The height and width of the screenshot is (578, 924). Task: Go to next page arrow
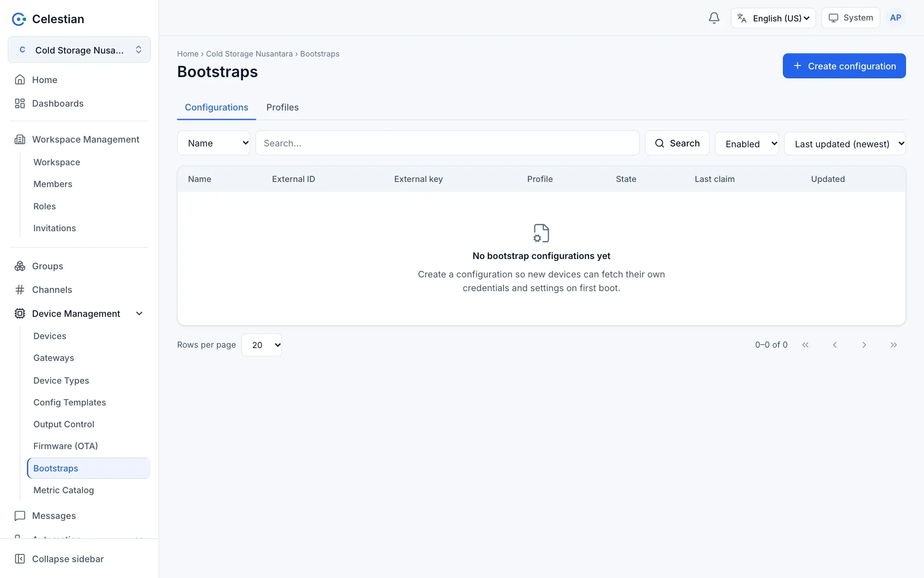click(864, 345)
